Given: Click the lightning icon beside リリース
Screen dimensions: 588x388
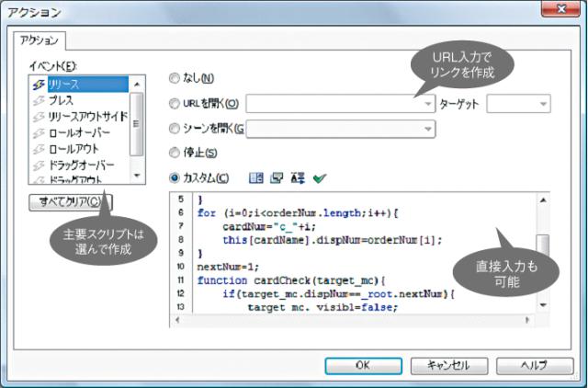Looking at the screenshot, I should pyautogui.click(x=39, y=85).
